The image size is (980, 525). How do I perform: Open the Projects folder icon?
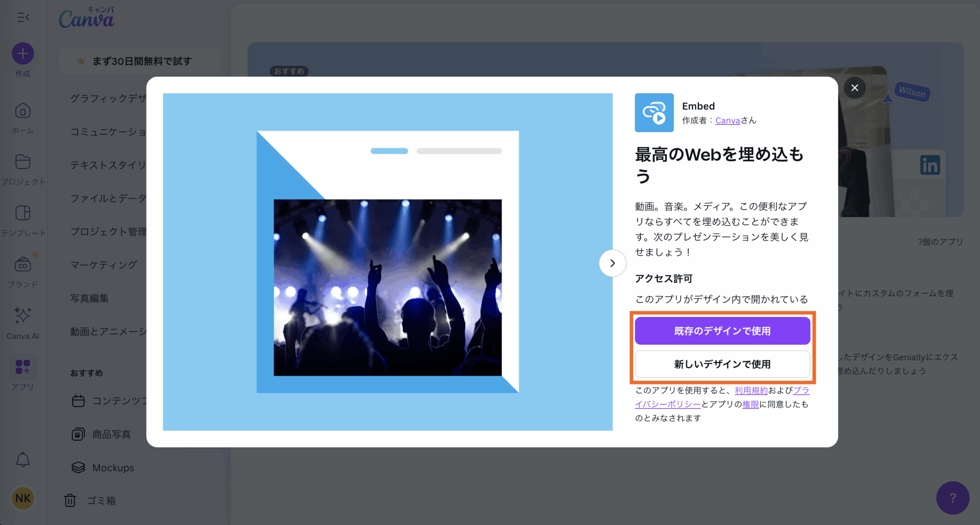[x=23, y=162]
